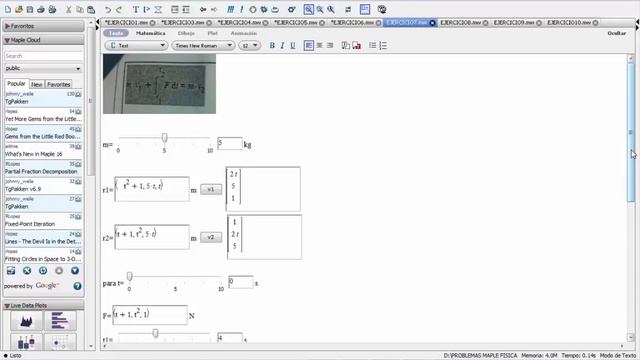Apply italic formatting
Image resolution: width=640 pixels, height=360 pixels.
(x=282, y=46)
